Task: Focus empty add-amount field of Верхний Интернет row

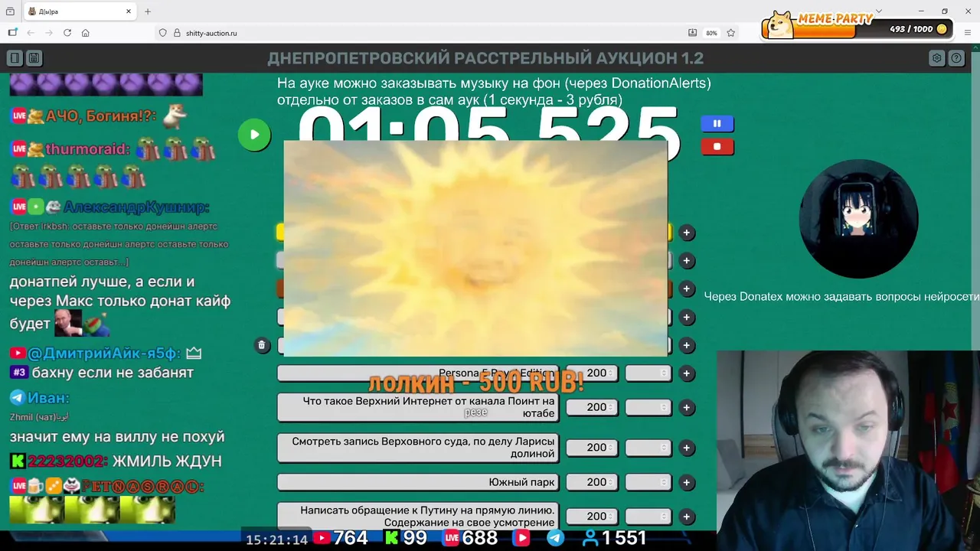Action: tap(648, 407)
